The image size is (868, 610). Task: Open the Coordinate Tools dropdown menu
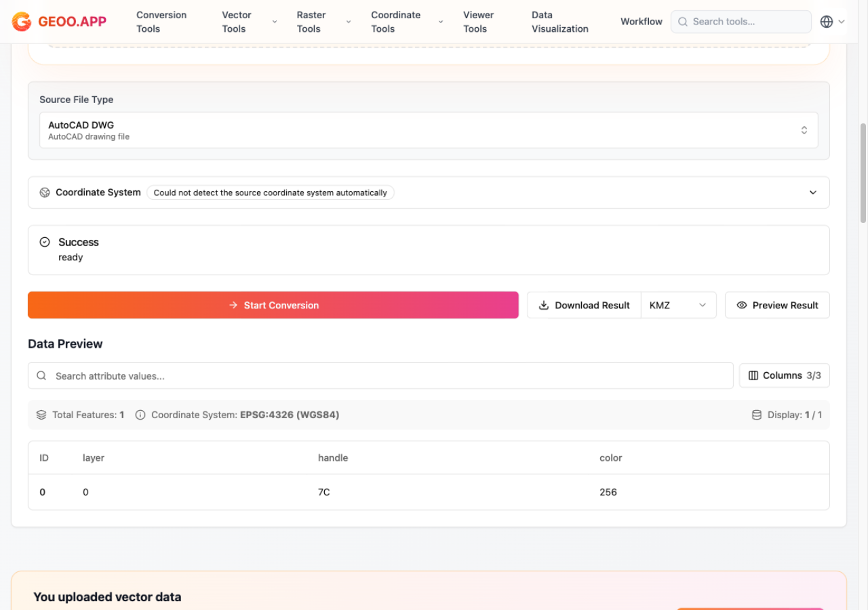tap(407, 22)
